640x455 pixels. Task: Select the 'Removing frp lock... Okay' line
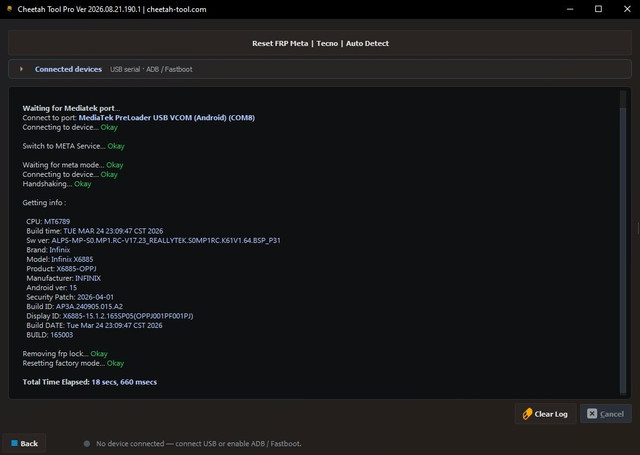[x=65, y=354]
